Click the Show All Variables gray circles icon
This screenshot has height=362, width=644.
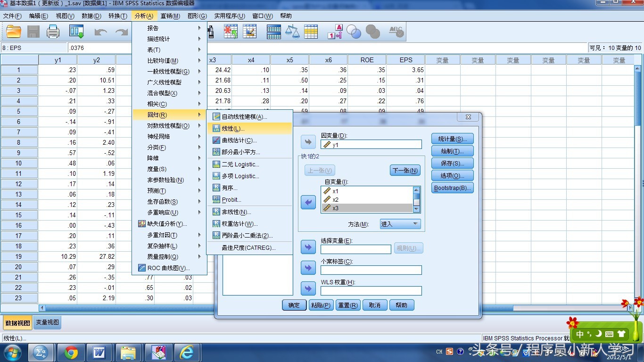click(x=372, y=32)
